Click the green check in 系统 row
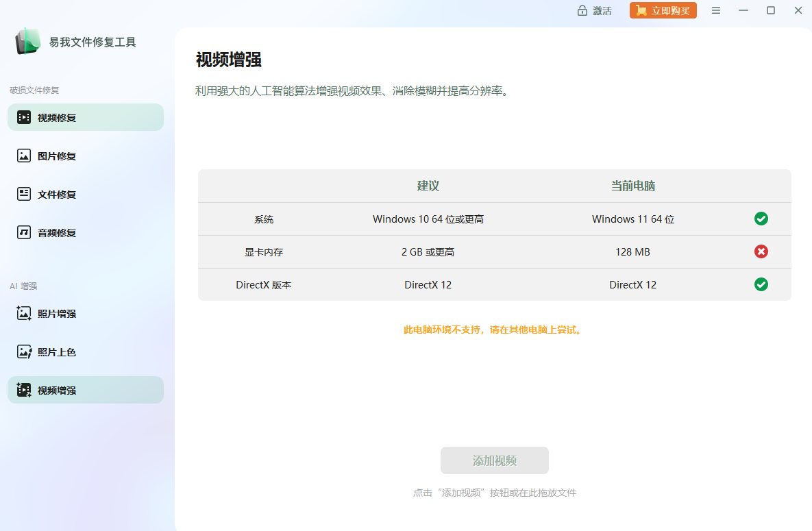 coord(761,219)
